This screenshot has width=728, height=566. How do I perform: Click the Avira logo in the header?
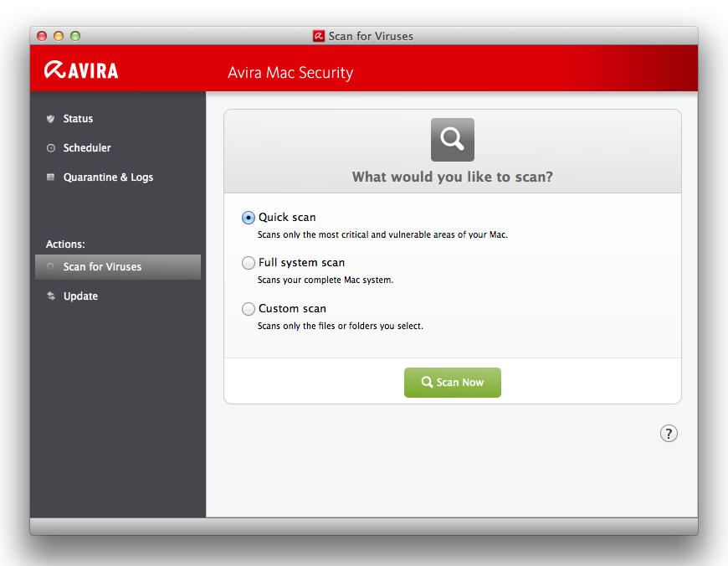pos(81,70)
